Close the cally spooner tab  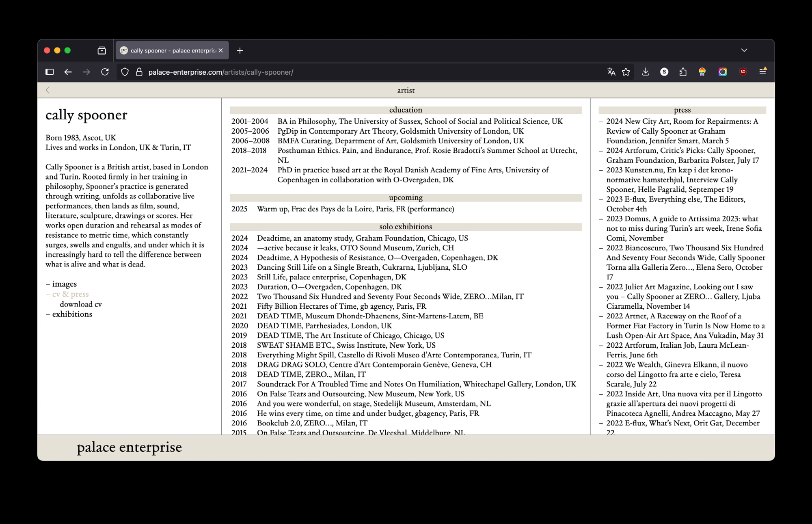click(220, 50)
